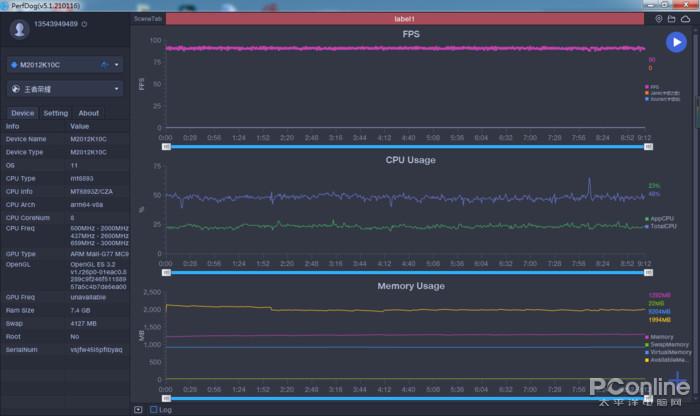Toggle the SwapMemory legend series

point(667,345)
